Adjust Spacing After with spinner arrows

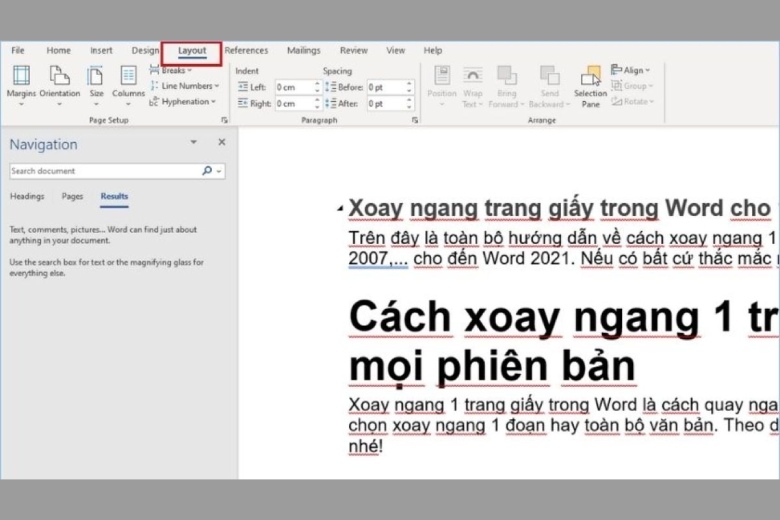click(409, 104)
